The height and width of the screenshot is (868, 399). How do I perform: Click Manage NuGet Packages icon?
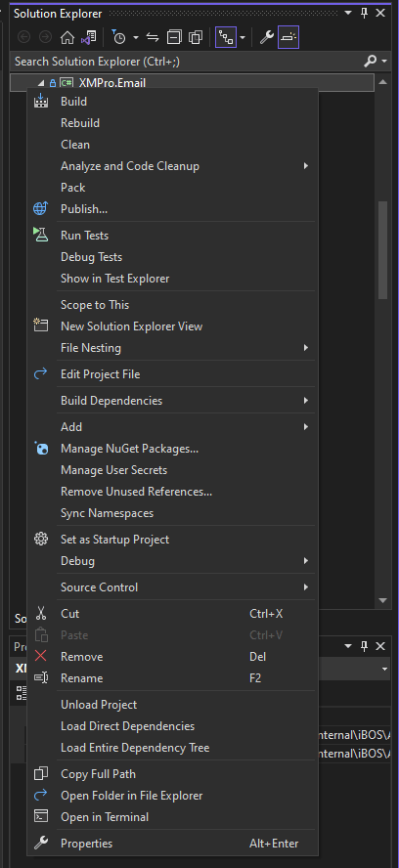coord(41,448)
